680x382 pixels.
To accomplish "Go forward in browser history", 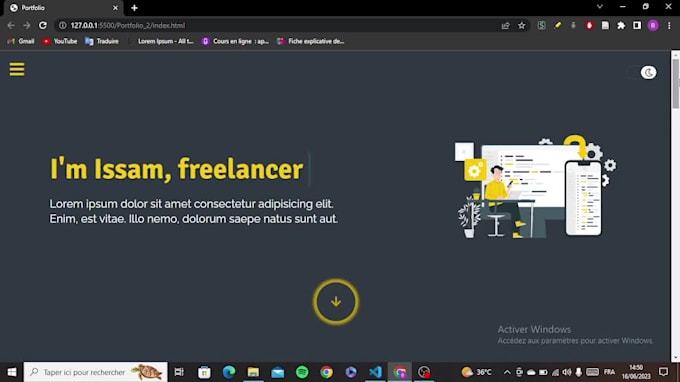I will [x=26, y=26].
